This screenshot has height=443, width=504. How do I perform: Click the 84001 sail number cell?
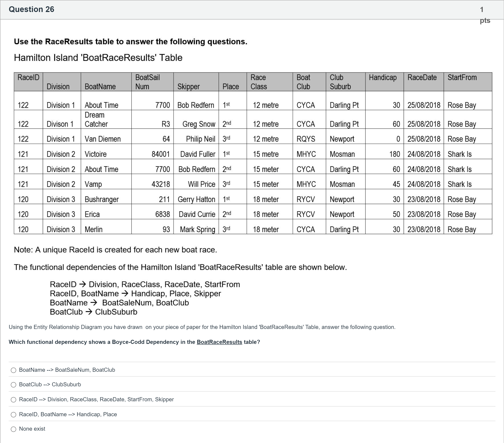[160, 154]
